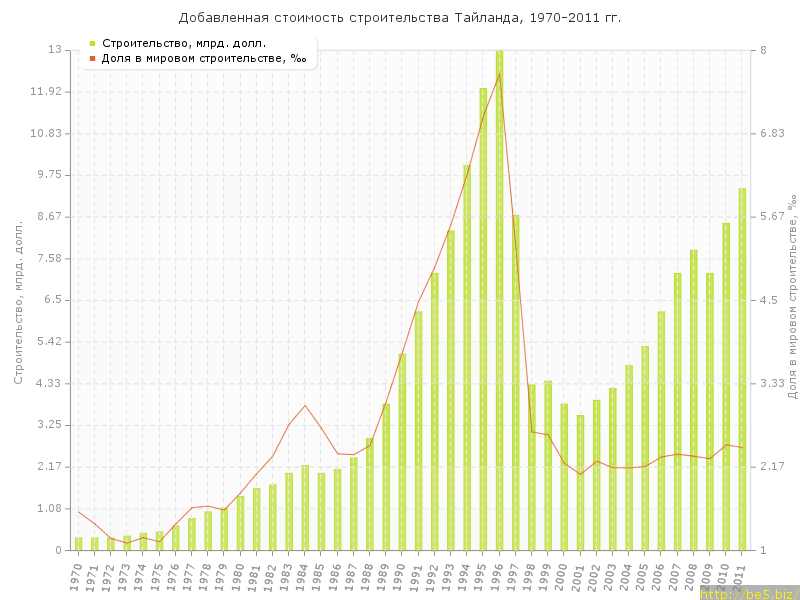Click the left axis title 'Строительство, млрд. долл.'
Screen dimensions: 800x600
tap(18, 300)
